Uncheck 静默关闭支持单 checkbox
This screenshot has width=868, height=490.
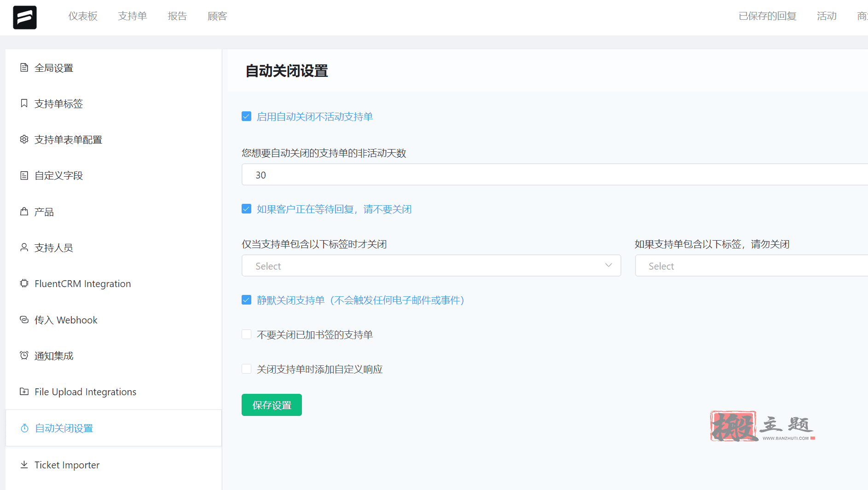pyautogui.click(x=247, y=300)
